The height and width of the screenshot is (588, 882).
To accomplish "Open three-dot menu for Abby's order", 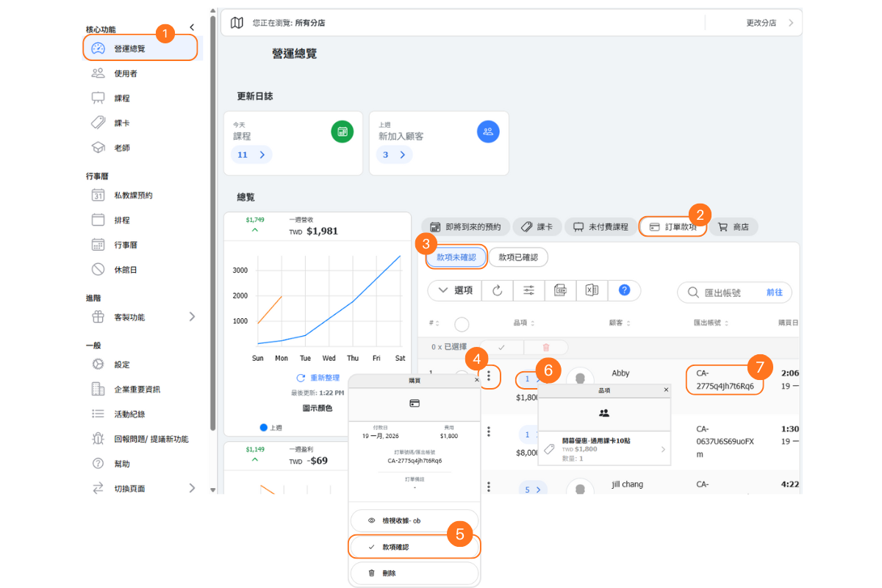I will click(x=489, y=378).
